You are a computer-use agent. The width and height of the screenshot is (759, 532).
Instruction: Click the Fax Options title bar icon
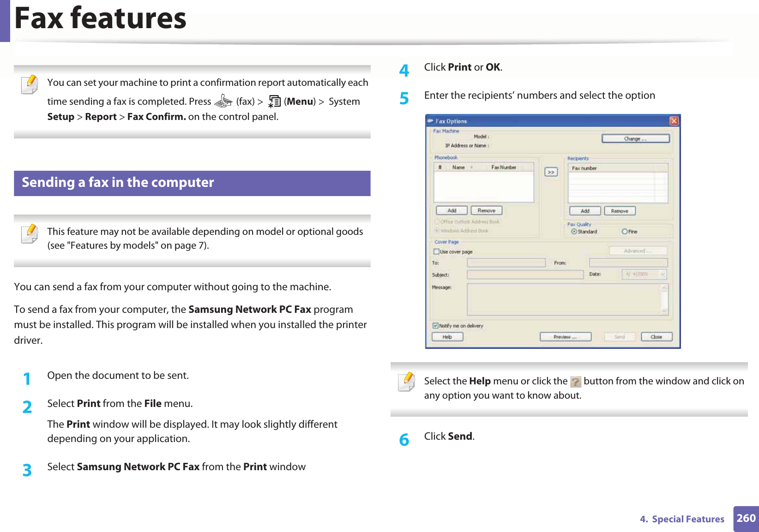point(430,121)
